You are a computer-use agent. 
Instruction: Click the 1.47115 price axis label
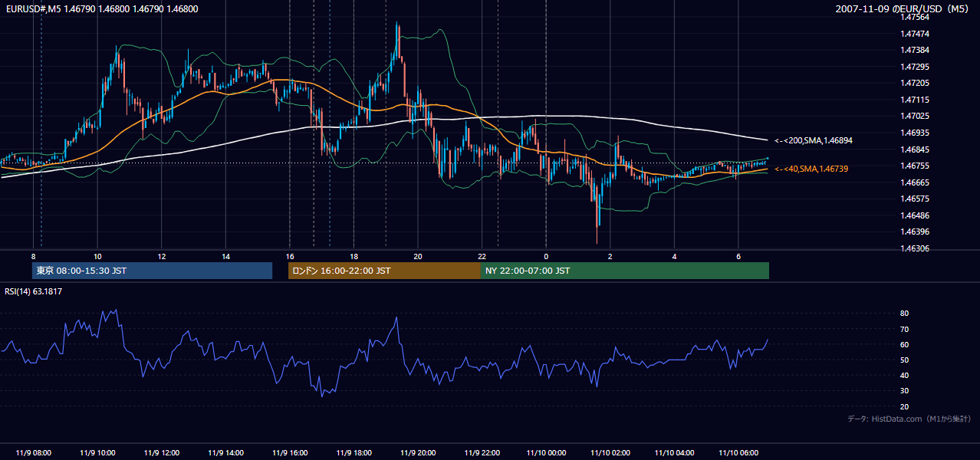915,100
